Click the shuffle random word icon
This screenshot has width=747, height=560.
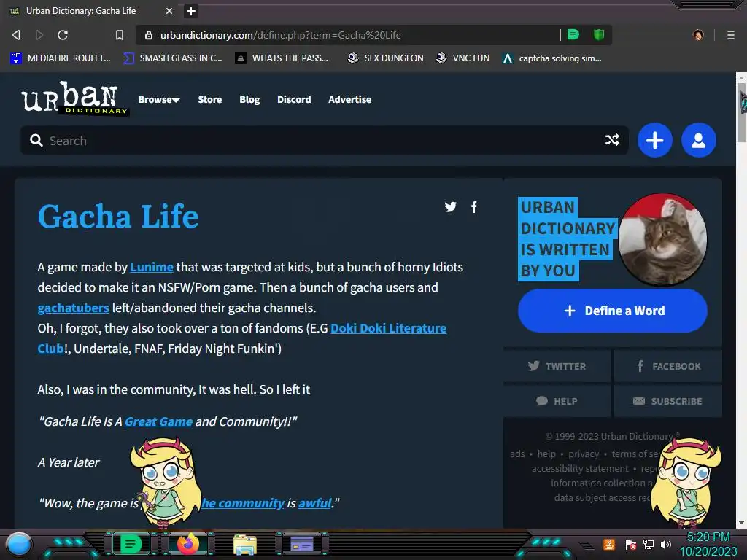(x=612, y=140)
